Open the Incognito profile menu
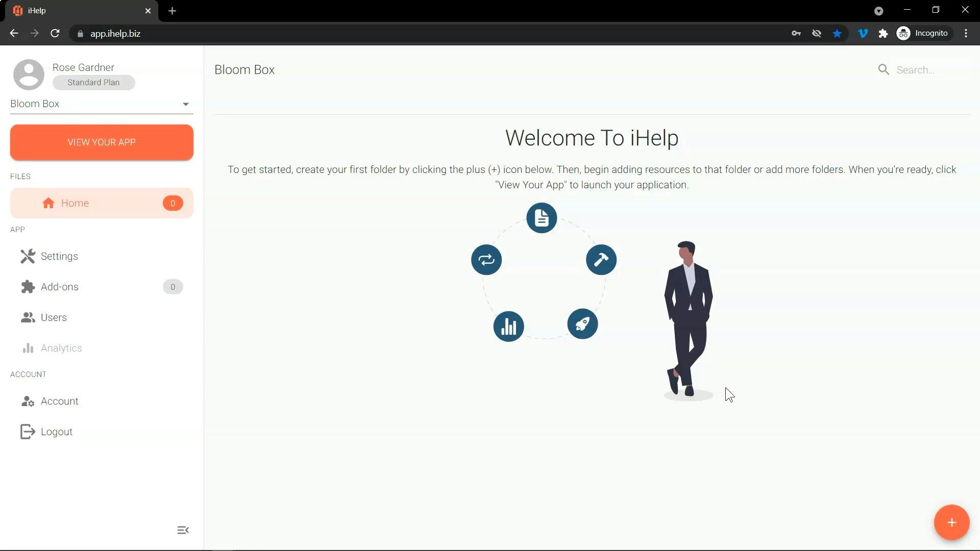Screen dimensions: 980x551 [924, 33]
